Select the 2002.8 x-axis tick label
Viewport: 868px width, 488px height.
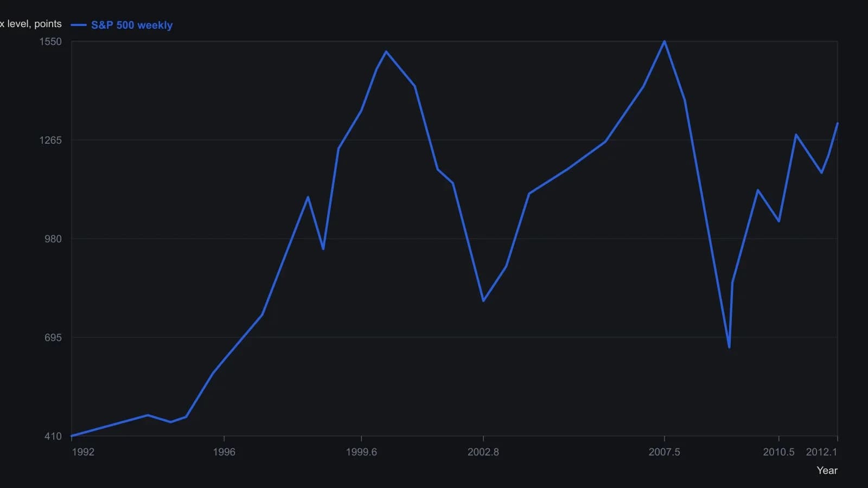(x=483, y=452)
